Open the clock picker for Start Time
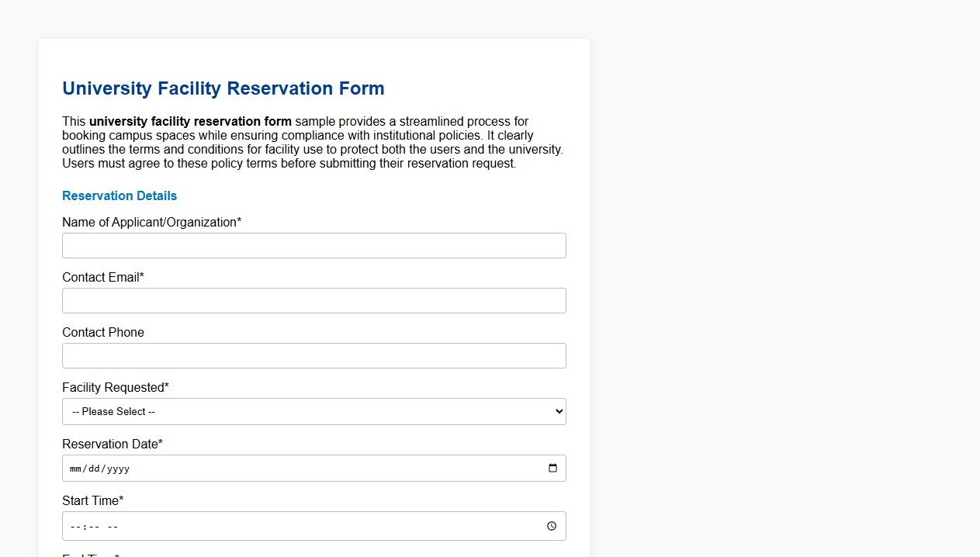The height and width of the screenshot is (557, 980). coord(552,526)
